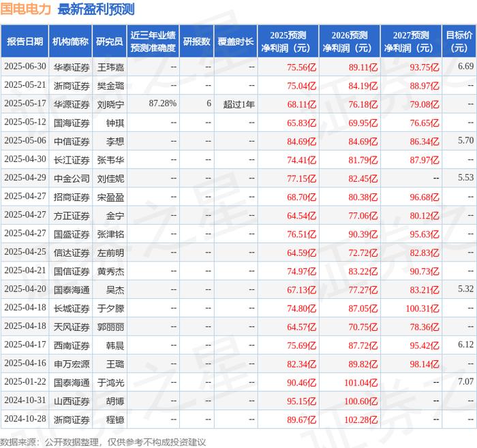The width and height of the screenshot is (477, 448).
Task: Click 90.39亿 forecast value
Action: coord(363,234)
